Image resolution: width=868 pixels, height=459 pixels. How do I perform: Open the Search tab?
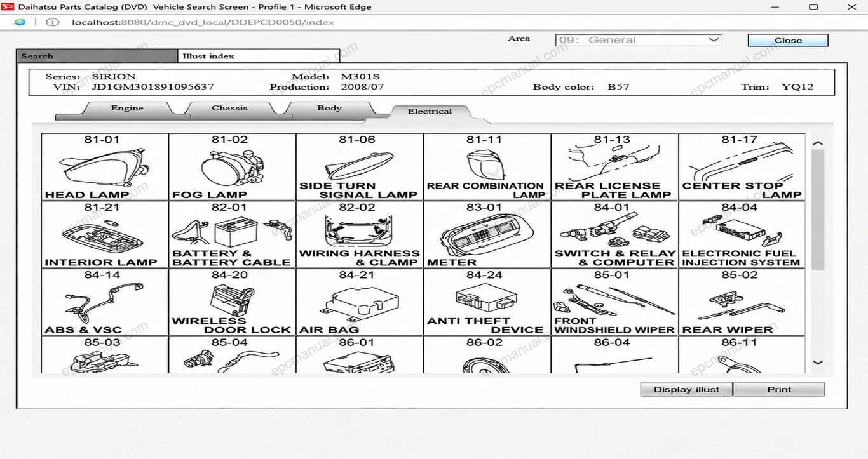point(97,56)
